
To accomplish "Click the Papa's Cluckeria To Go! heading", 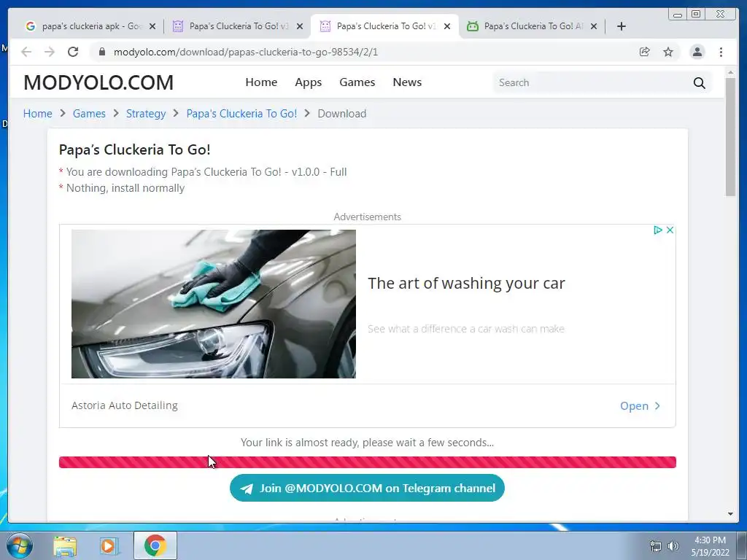I will [x=135, y=149].
